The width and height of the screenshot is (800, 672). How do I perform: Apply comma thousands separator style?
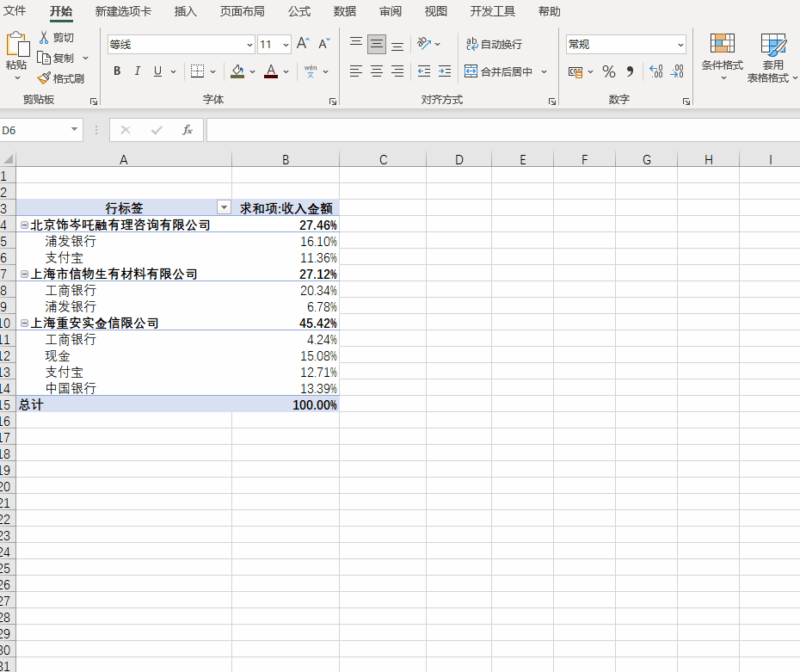[x=630, y=71]
